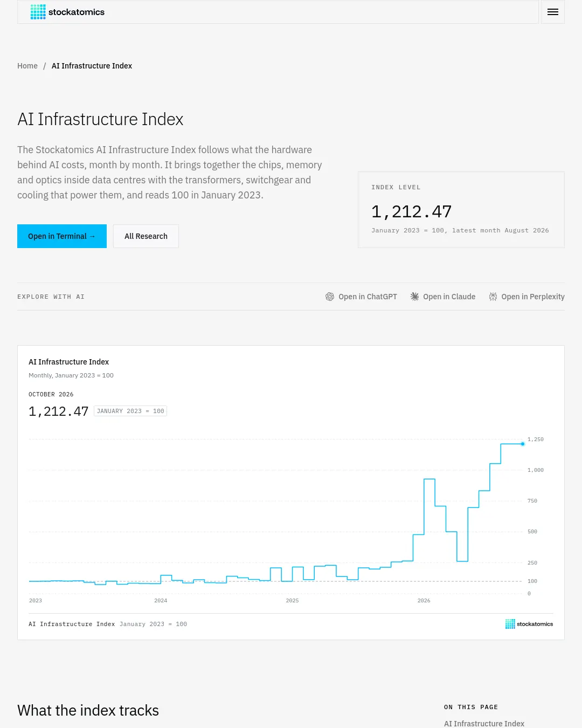Click the Stockatomics logo icon in header
This screenshot has height=728, width=582.
click(x=38, y=12)
